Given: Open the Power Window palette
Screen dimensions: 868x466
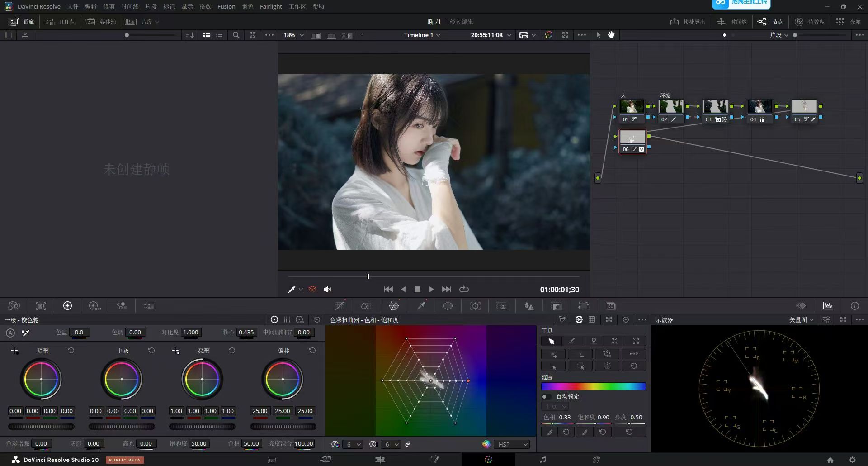Looking at the screenshot, I should pos(448,306).
